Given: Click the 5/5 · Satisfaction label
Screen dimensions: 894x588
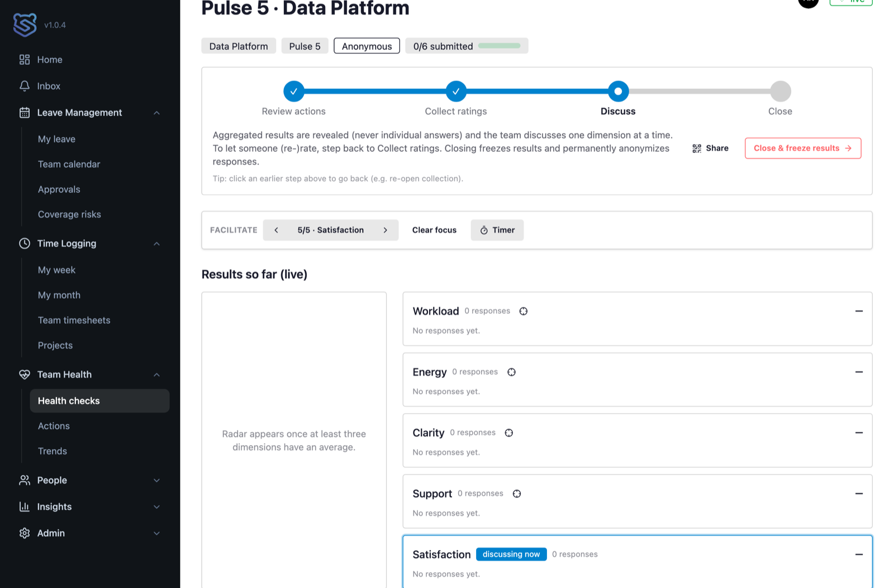Looking at the screenshot, I should pyautogui.click(x=331, y=230).
